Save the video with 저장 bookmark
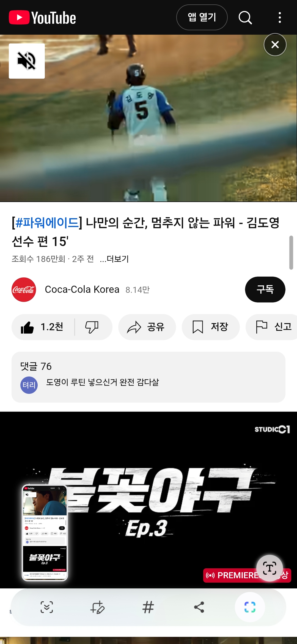297x644 pixels. click(211, 327)
